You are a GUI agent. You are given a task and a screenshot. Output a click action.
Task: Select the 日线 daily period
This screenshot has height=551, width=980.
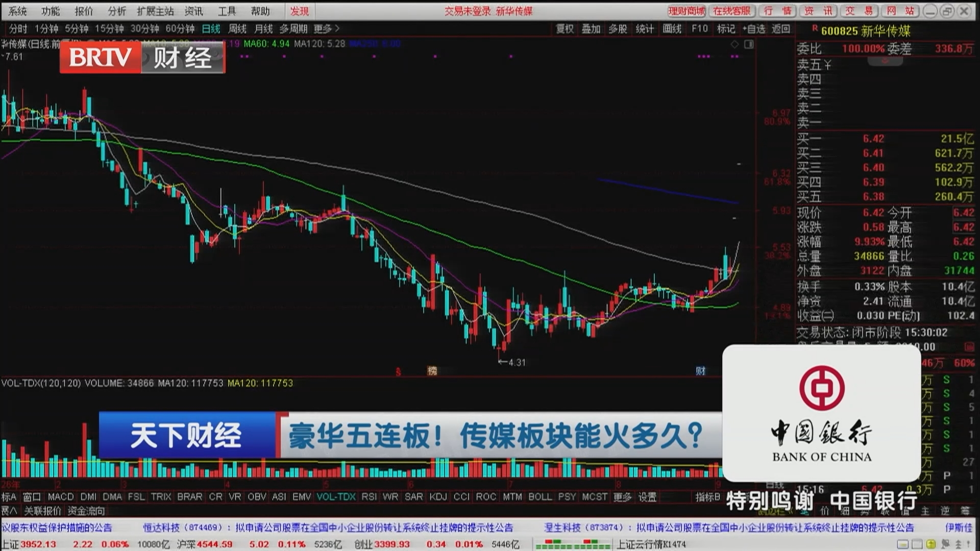click(211, 29)
